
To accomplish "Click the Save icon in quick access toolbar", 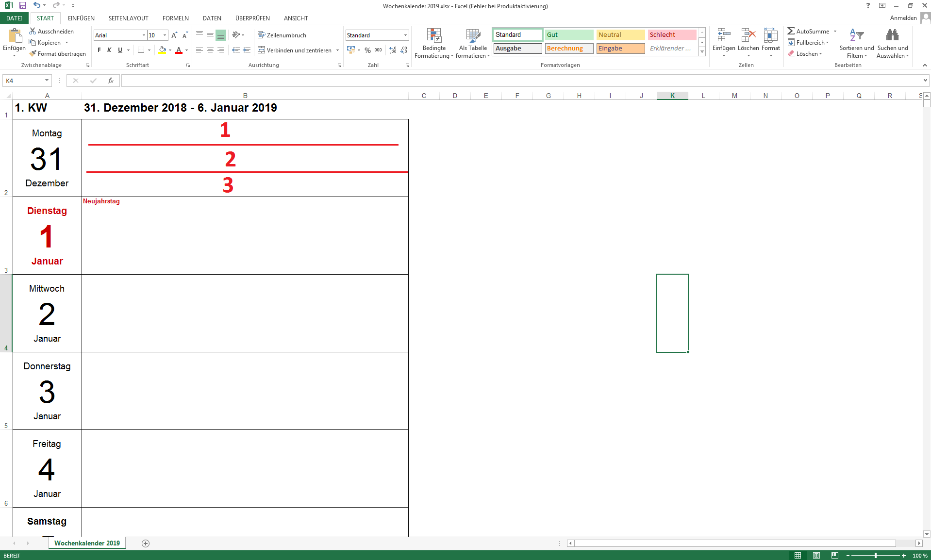I will 22,5.
